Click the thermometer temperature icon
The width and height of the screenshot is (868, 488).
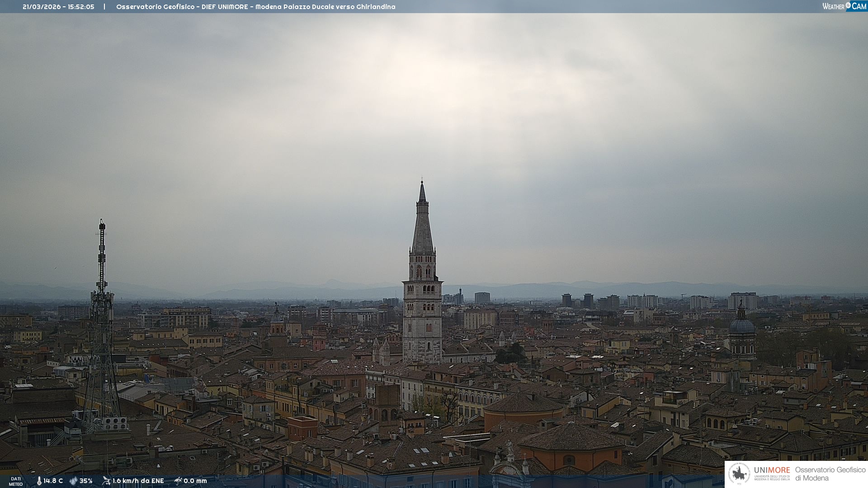click(39, 481)
